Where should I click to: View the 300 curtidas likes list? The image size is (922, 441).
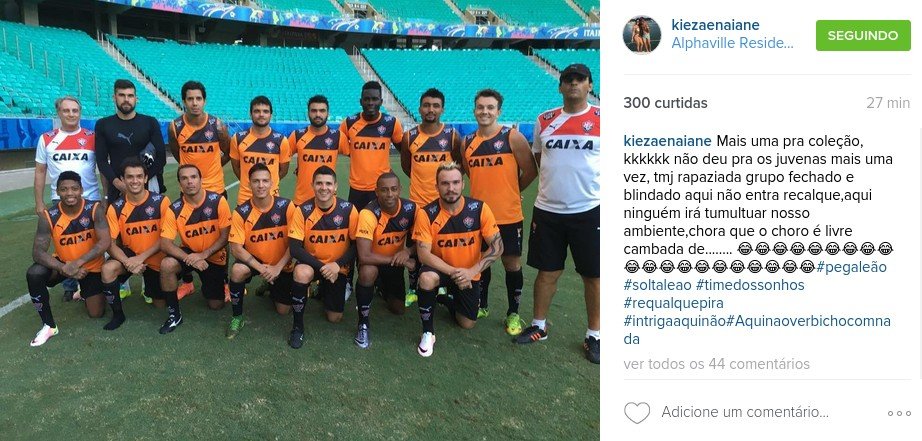pos(665,103)
